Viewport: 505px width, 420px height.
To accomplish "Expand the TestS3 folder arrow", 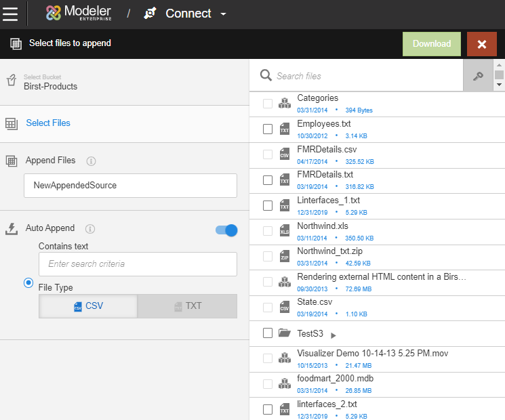I will (334, 335).
